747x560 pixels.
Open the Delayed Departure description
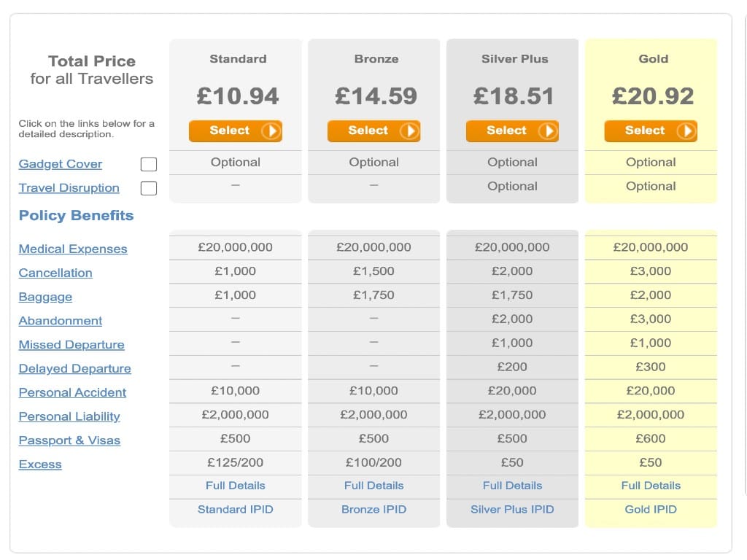tap(74, 368)
